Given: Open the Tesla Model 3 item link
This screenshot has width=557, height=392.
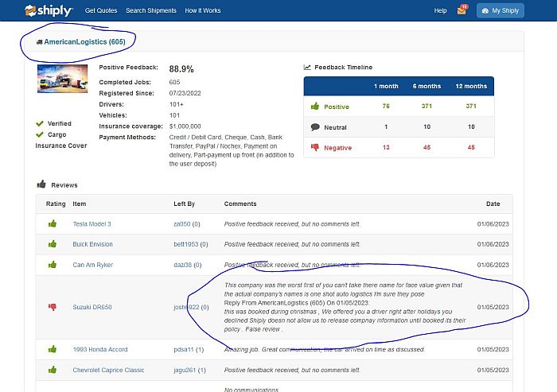Looking at the screenshot, I should pyautogui.click(x=92, y=224).
